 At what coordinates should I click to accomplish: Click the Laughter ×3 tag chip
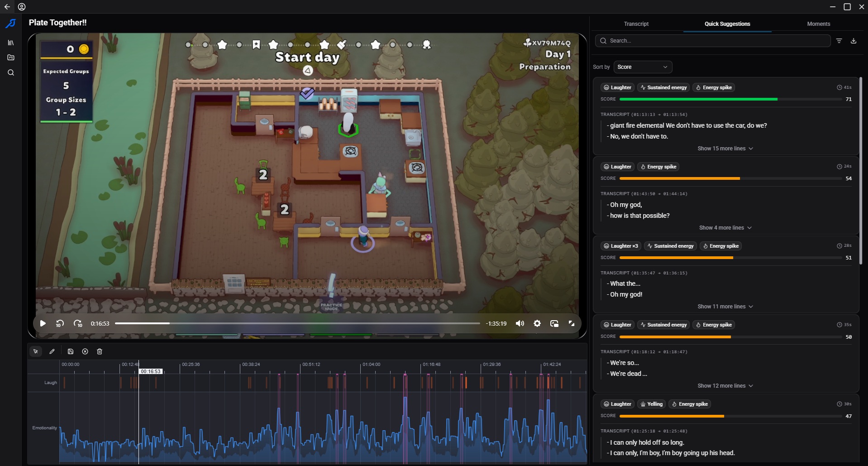coord(620,246)
